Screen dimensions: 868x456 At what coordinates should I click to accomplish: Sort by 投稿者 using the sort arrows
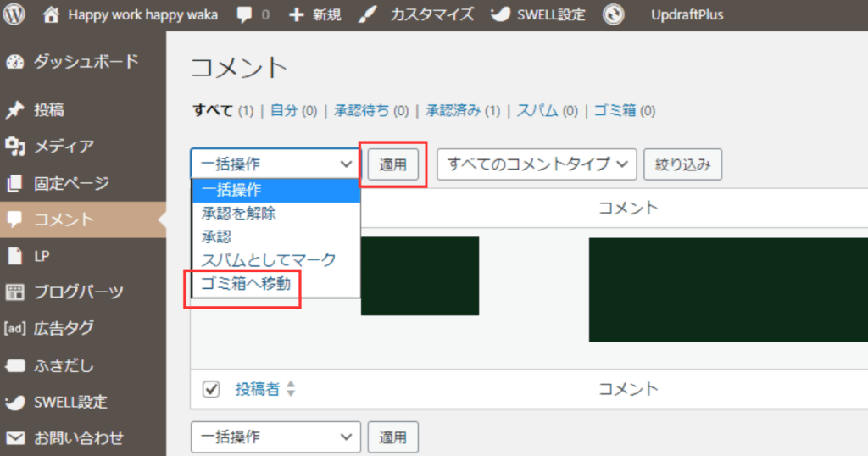click(x=291, y=389)
